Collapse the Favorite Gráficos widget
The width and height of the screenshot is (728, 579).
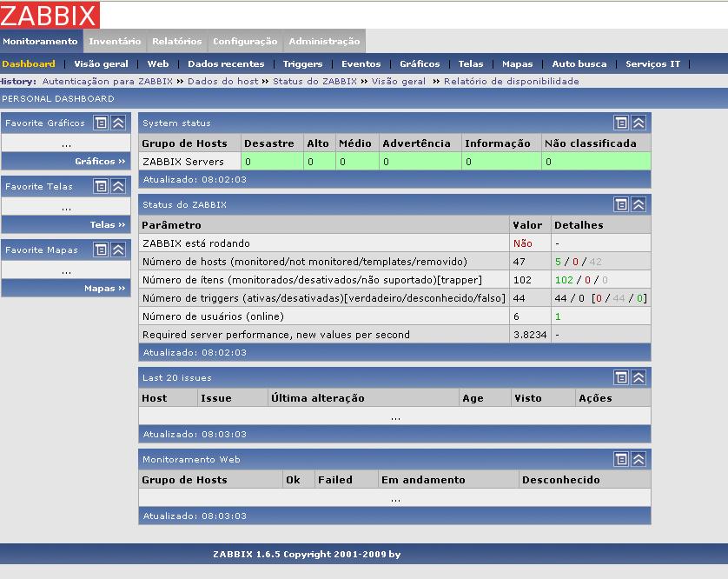click(x=118, y=123)
